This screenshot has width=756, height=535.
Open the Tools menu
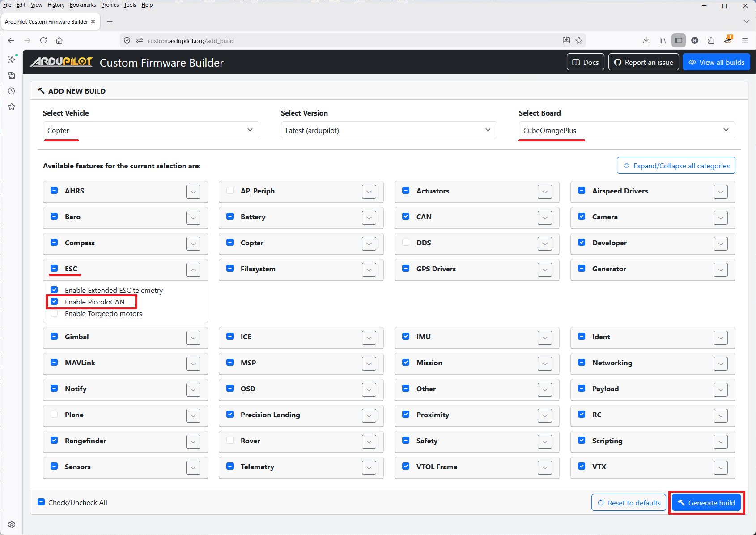(130, 5)
